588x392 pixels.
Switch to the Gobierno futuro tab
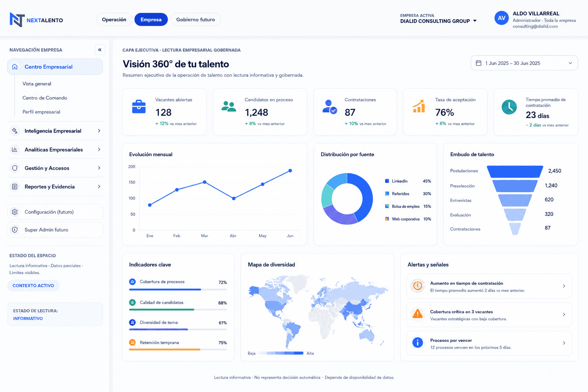[196, 20]
